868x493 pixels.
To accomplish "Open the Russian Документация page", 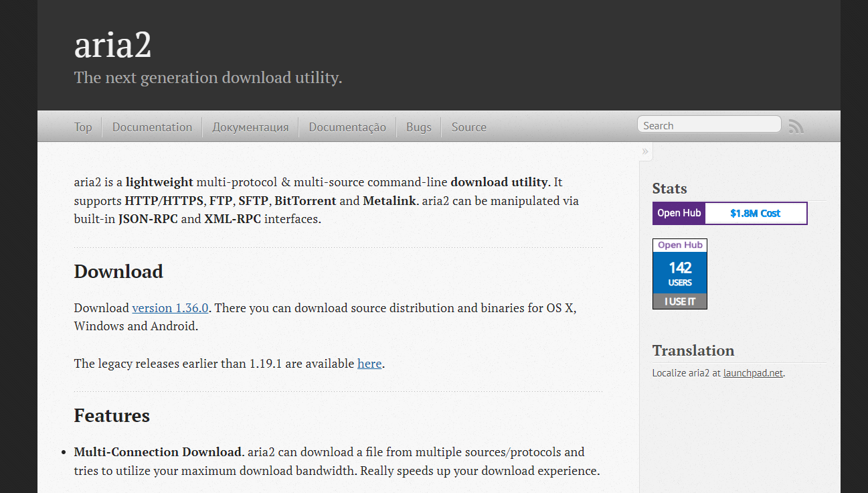I will 250,127.
